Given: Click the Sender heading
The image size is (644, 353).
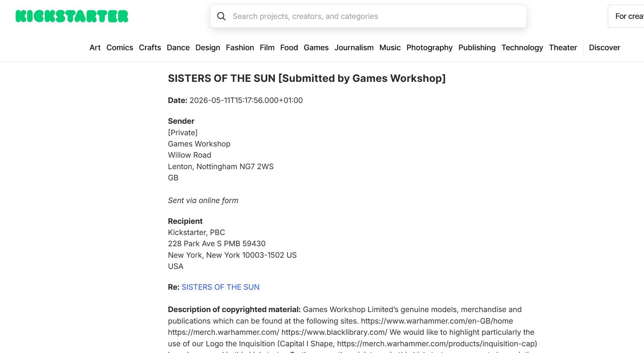Looking at the screenshot, I should (x=181, y=121).
